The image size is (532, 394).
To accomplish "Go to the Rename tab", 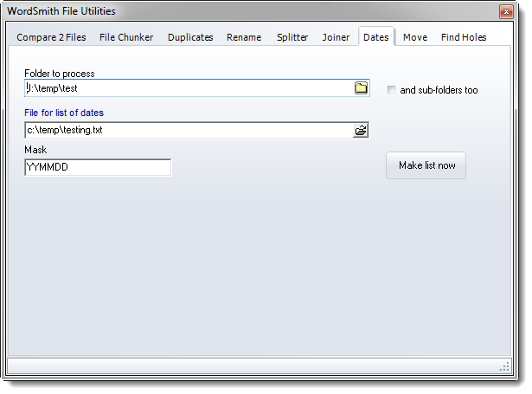I will (244, 37).
